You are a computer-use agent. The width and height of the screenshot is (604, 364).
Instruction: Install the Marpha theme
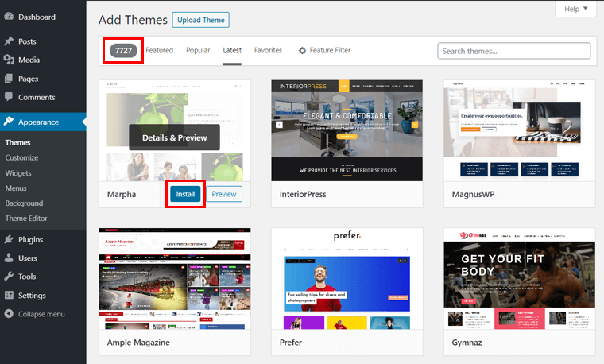point(185,194)
